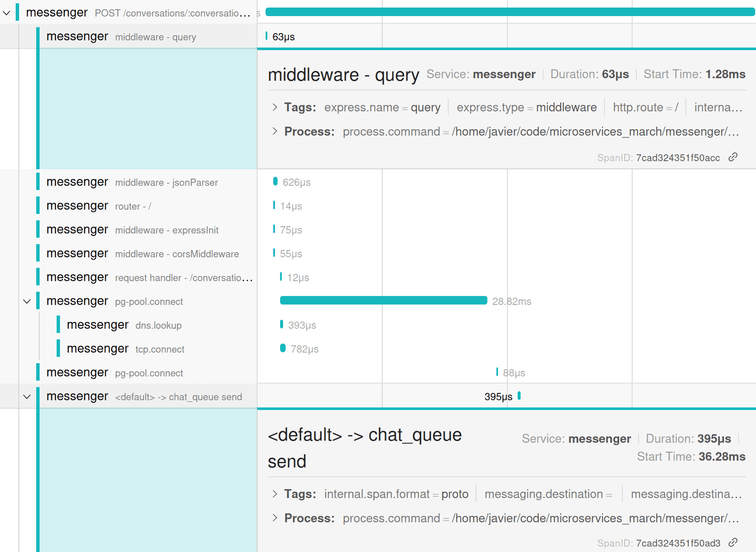
Task: Copy link for SpanID 7cad324351f50ad3
Action: click(733, 543)
